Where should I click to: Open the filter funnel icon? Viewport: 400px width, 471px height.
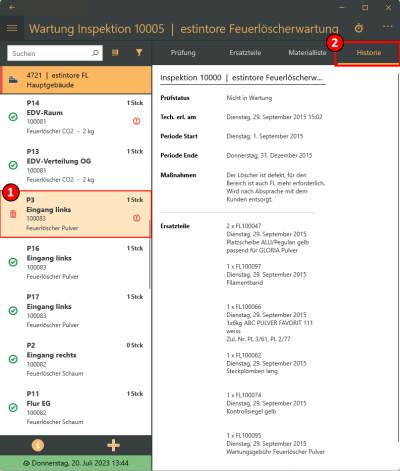point(139,53)
